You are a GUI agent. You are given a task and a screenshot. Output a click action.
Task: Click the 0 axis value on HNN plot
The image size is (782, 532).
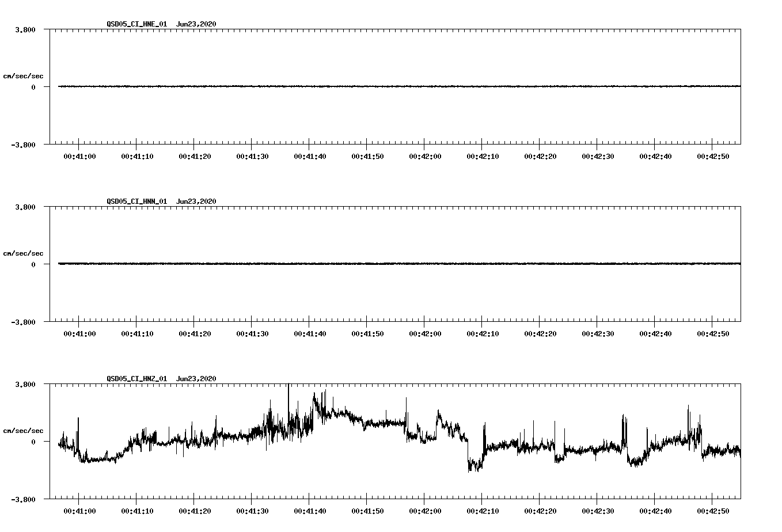[33, 264]
